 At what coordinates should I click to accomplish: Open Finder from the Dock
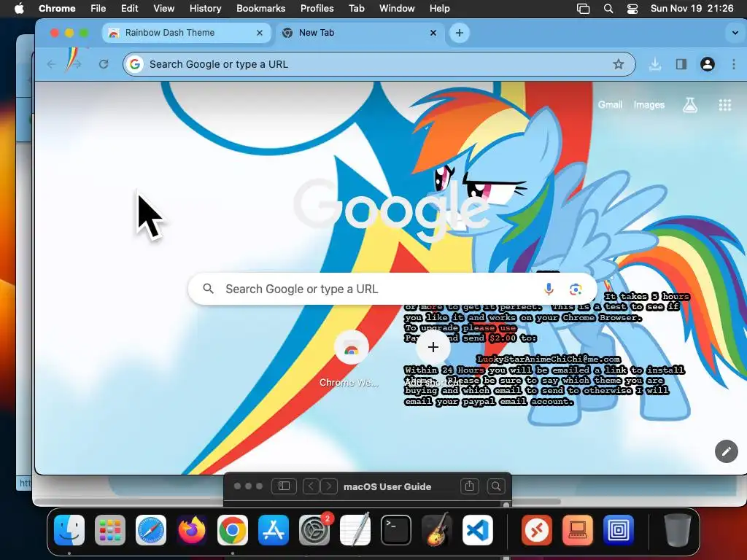(x=69, y=530)
